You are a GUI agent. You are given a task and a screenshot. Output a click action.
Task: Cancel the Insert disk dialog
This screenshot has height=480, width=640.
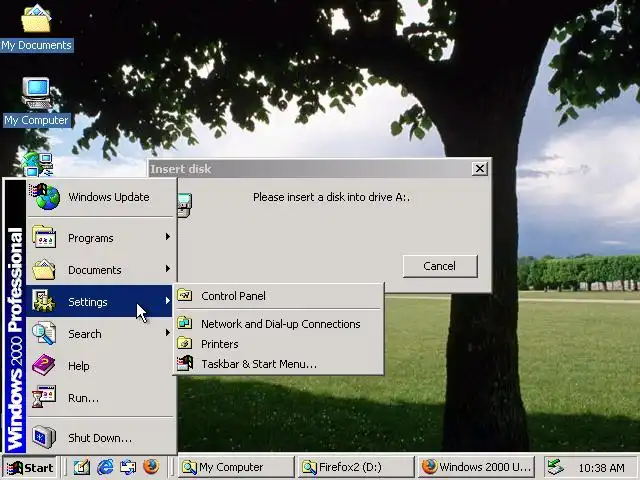tap(440, 266)
